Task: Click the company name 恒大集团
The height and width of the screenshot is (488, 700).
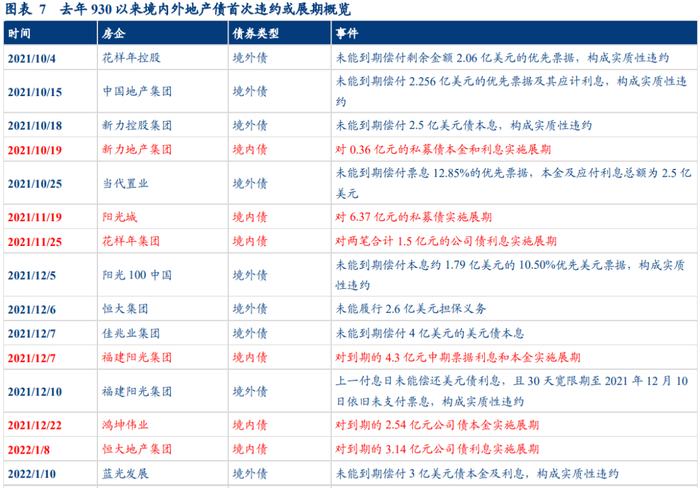Action: (x=125, y=309)
